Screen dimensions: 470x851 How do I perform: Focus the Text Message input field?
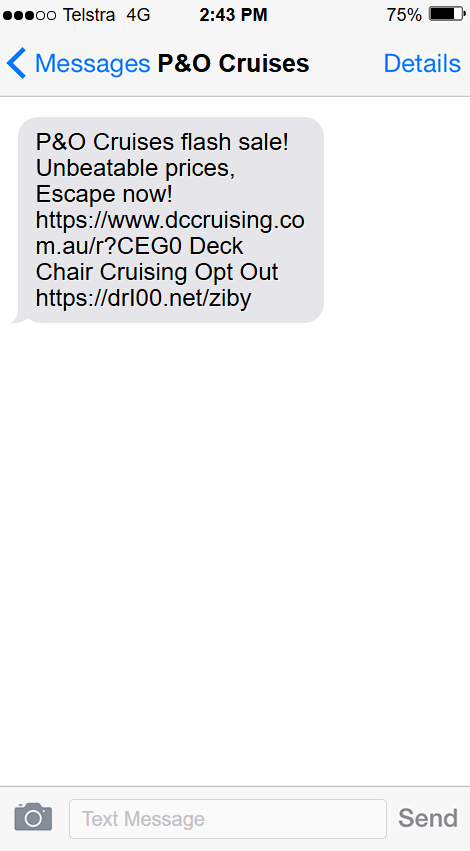tap(228, 818)
